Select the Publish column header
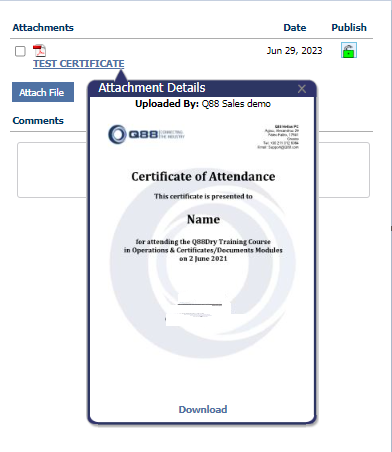Viewport: 392px width, 452px height. click(x=349, y=27)
